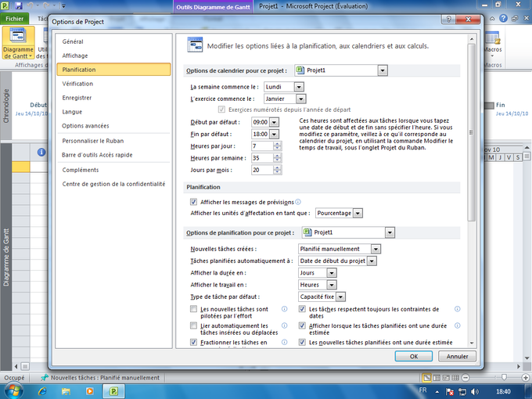Click the volume speaker icon in the system tray

(x=475, y=392)
